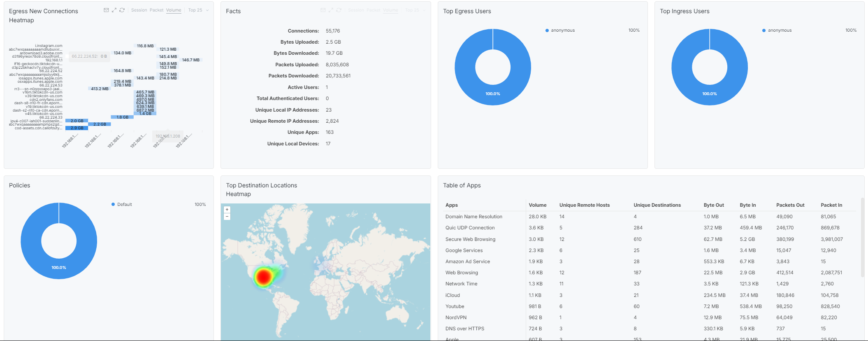Screen dimensions: 868x341
Task: Sort Table of Apps by Apps column
Action: [x=452, y=205]
